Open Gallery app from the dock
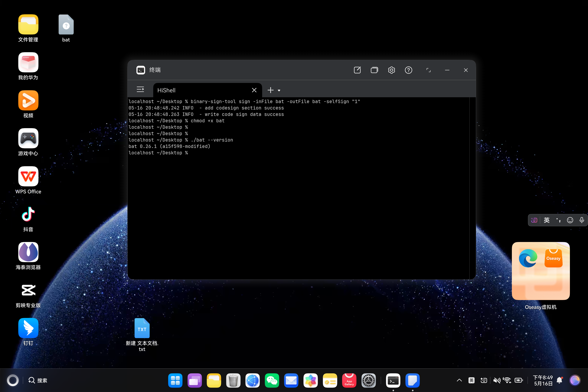The width and height of the screenshot is (588, 392). pos(311,381)
